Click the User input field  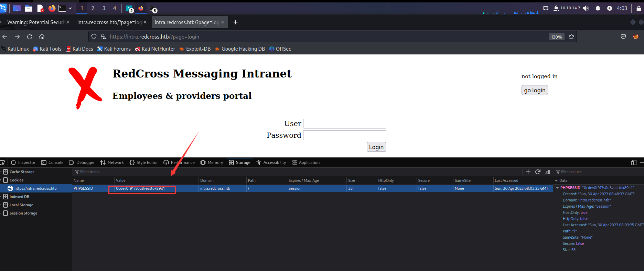pyautogui.click(x=345, y=124)
